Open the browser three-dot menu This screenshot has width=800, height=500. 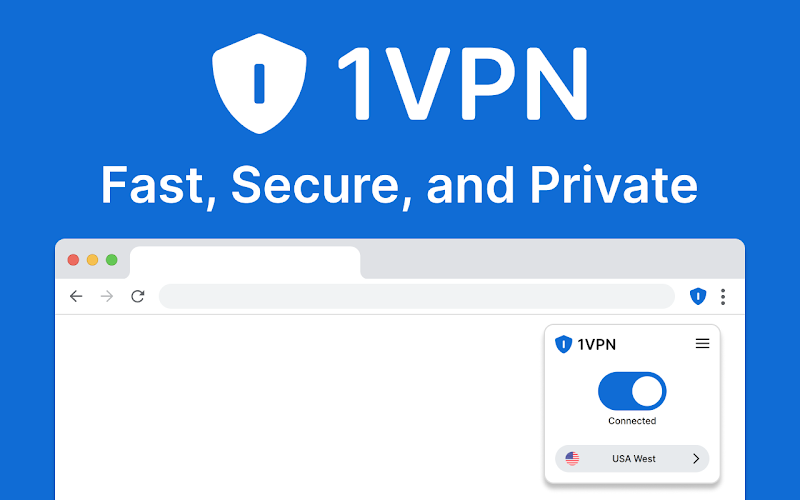(723, 296)
